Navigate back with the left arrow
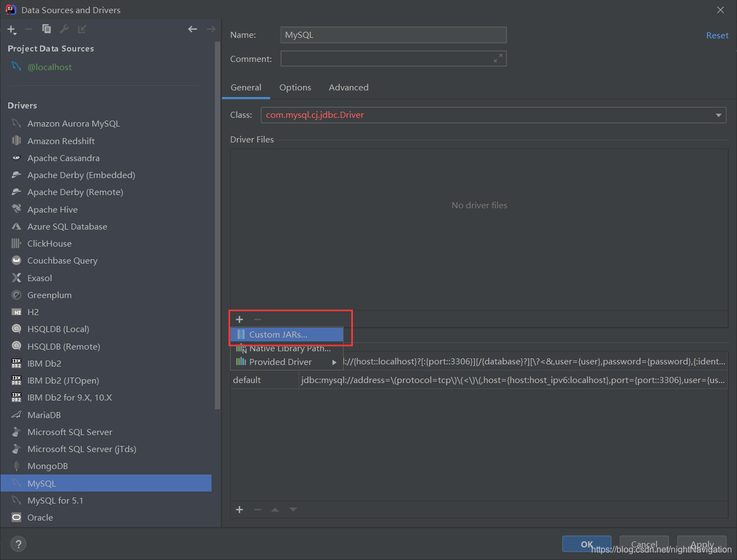 192,29
